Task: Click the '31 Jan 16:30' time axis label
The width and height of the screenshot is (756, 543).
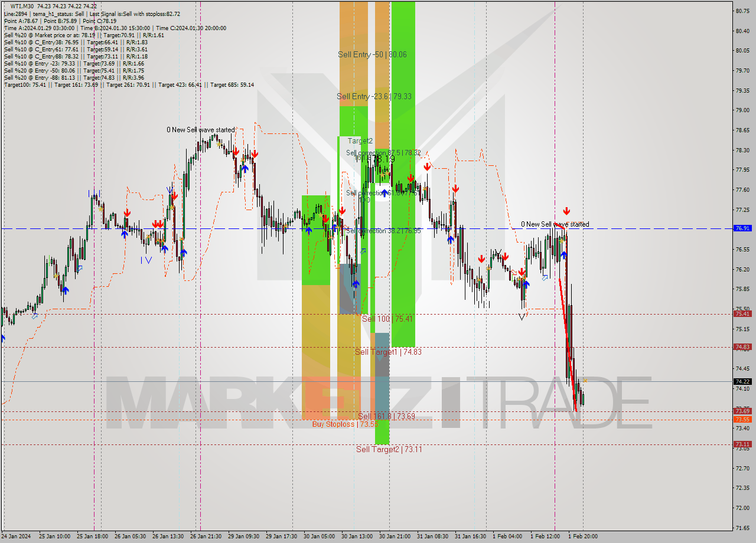Action: pos(471,537)
